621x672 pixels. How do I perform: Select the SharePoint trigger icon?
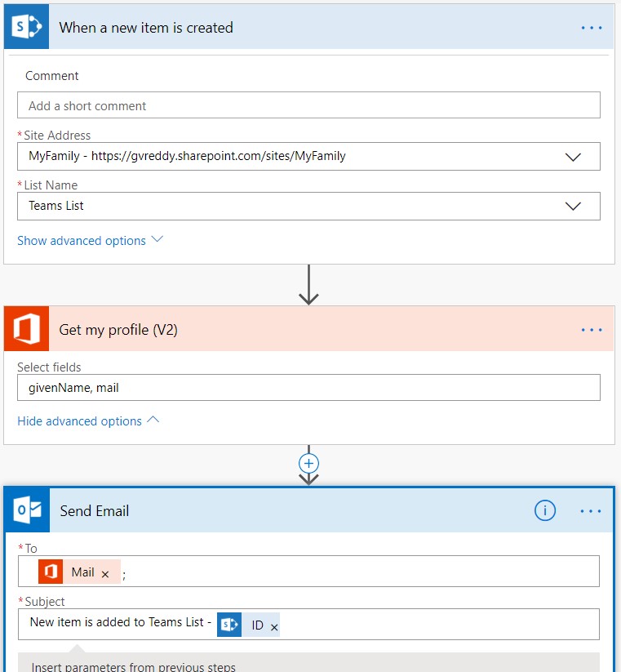click(x=25, y=25)
